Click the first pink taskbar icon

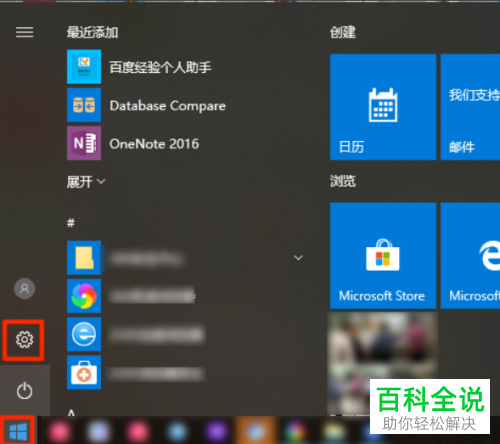click(x=60, y=431)
